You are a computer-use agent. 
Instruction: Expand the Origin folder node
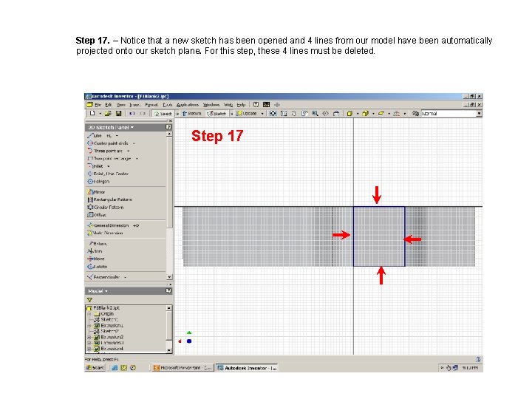click(89, 314)
